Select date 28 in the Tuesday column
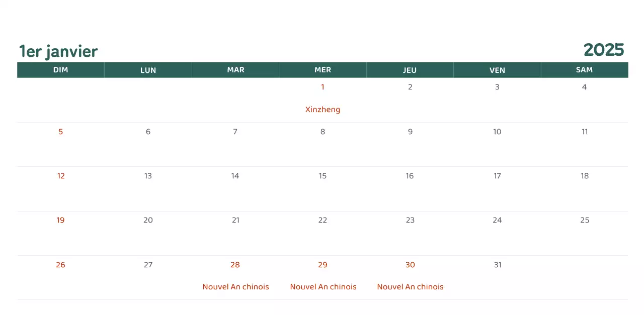 [x=235, y=265]
